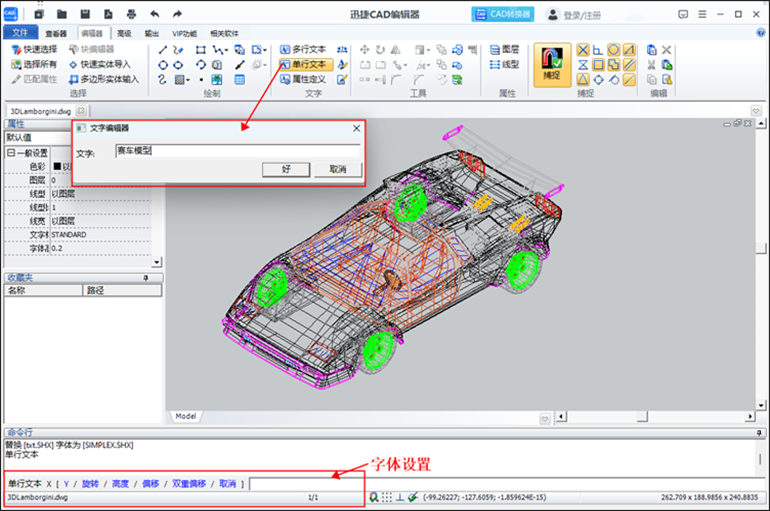Click the 多行文本 multiline text tool
This screenshot has height=511, width=770.
click(303, 50)
